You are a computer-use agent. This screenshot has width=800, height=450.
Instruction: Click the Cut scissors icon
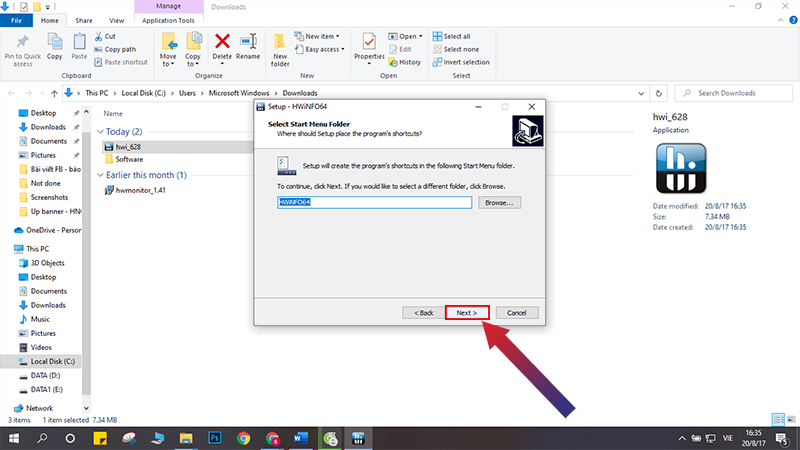click(x=98, y=36)
